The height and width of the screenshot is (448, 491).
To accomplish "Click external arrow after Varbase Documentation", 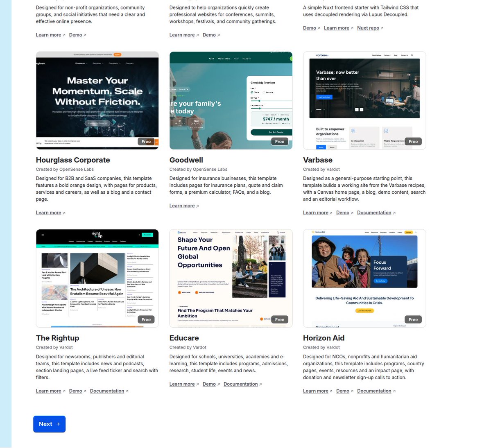I will pyautogui.click(x=394, y=213).
